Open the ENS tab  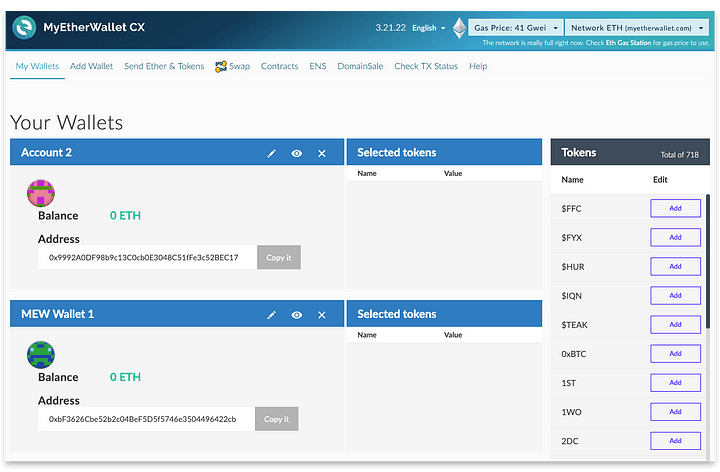point(318,66)
